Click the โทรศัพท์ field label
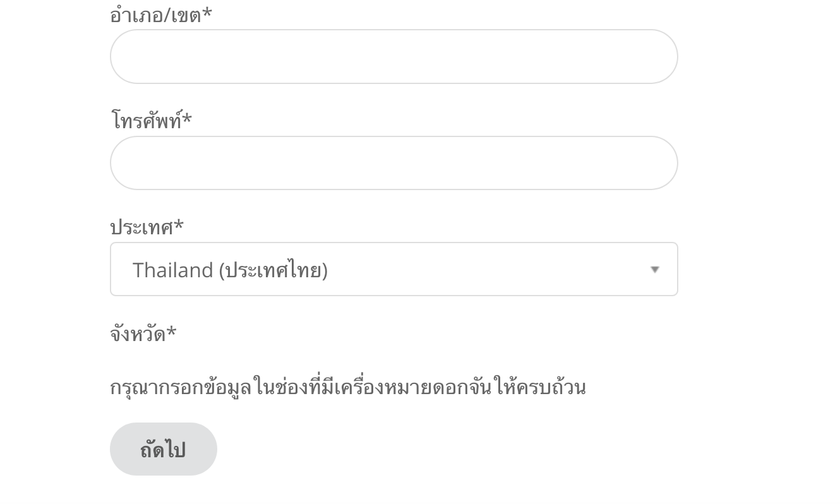The height and width of the screenshot is (504, 840). 146,120
